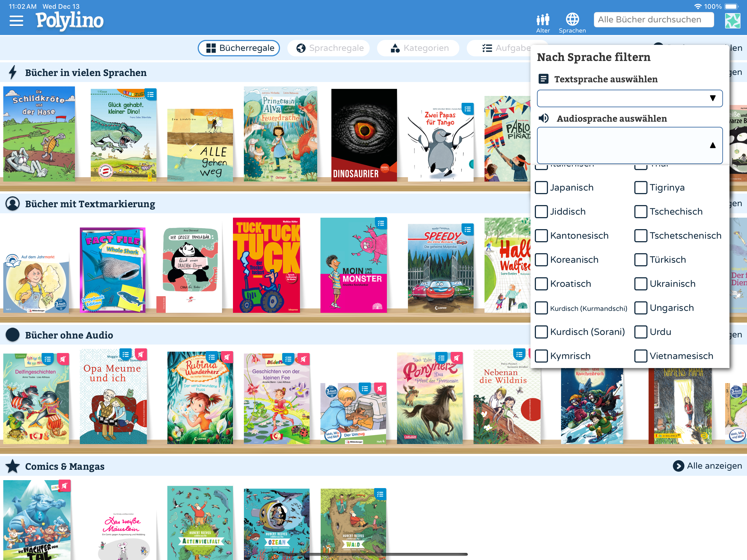Check the Kurdisch (Kurmandschi) checkbox
The image size is (747, 560).
click(x=541, y=308)
